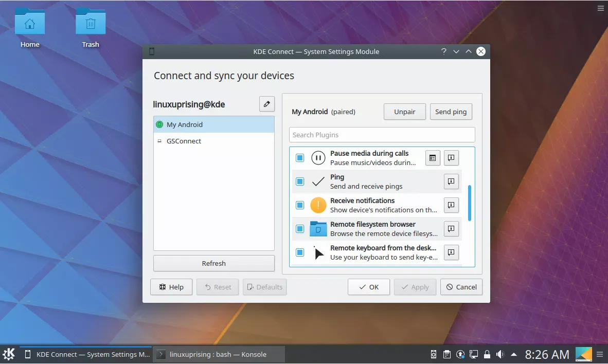The height and width of the screenshot is (364, 608).
Task: Click the software updates tray icon
Action: pyautogui.click(x=460, y=354)
